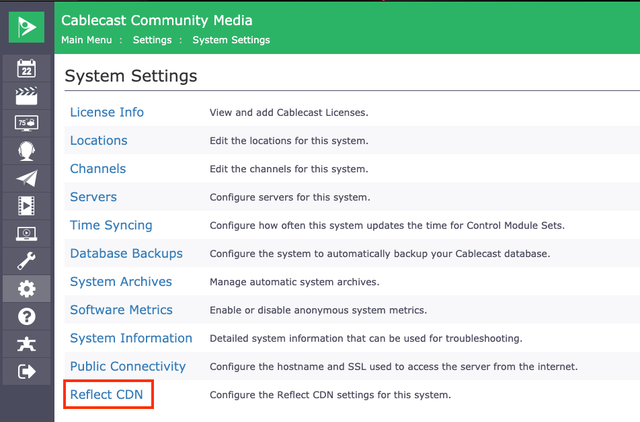Click the person figure icon in sidebar
The height and width of the screenshot is (422, 640).
(x=27, y=344)
